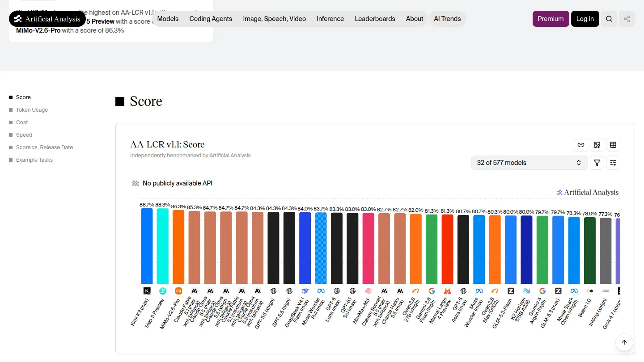Click the Mistral Large 4 Preview red bar
The image size is (644, 362).
(x=448, y=249)
